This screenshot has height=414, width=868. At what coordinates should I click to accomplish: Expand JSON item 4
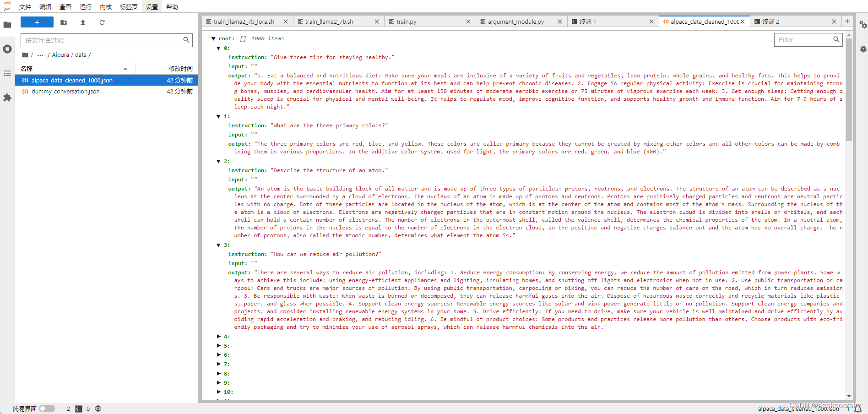(219, 337)
